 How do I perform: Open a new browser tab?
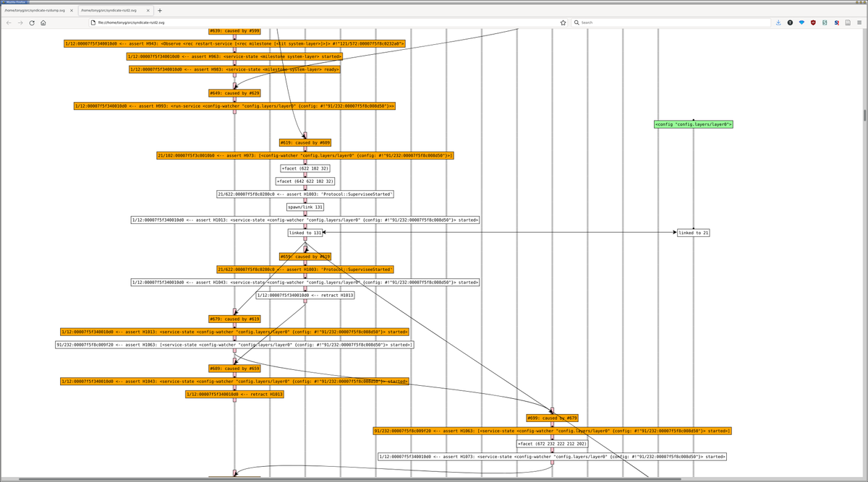pyautogui.click(x=160, y=11)
